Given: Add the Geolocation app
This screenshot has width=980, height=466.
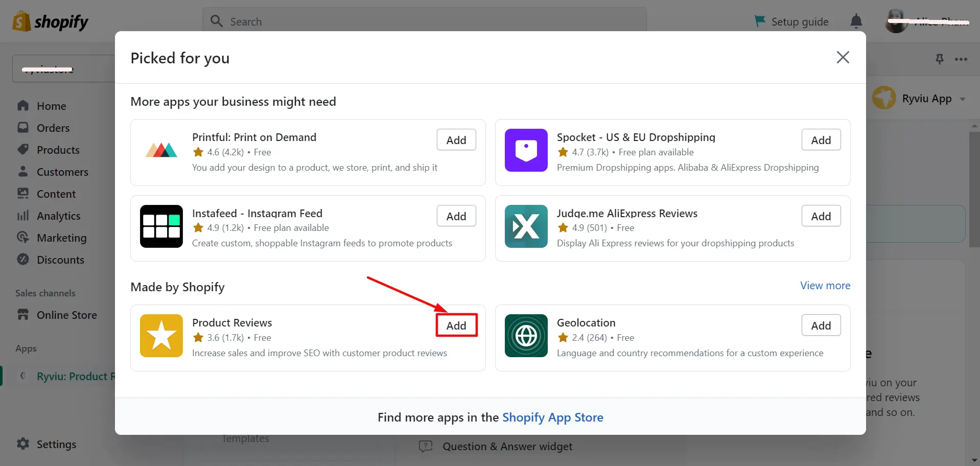Looking at the screenshot, I should pos(821,325).
